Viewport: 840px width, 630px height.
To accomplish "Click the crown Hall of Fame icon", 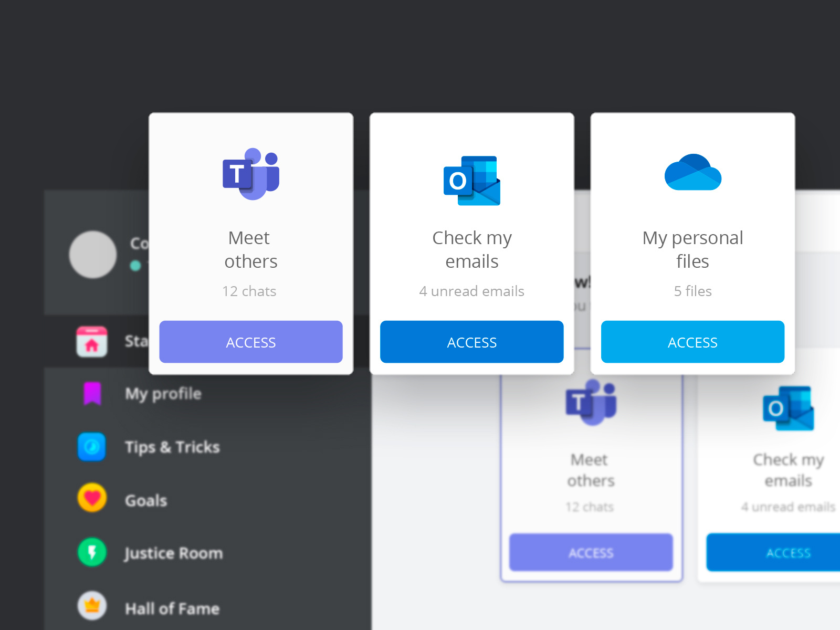I will click(x=92, y=606).
